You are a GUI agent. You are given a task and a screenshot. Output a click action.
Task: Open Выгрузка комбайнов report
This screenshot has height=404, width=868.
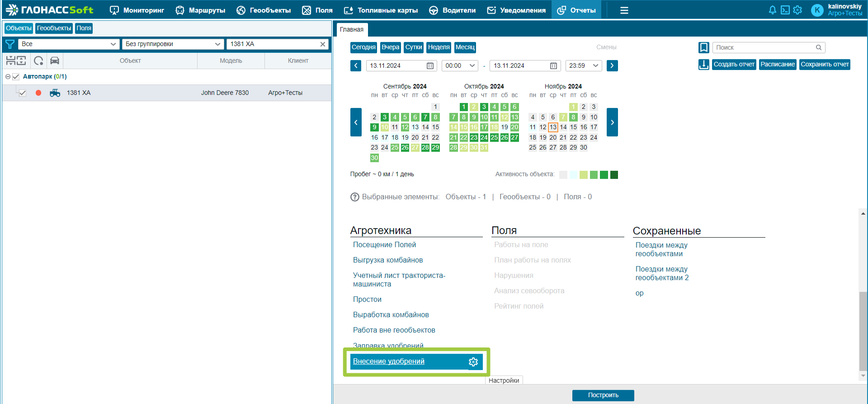(388, 260)
